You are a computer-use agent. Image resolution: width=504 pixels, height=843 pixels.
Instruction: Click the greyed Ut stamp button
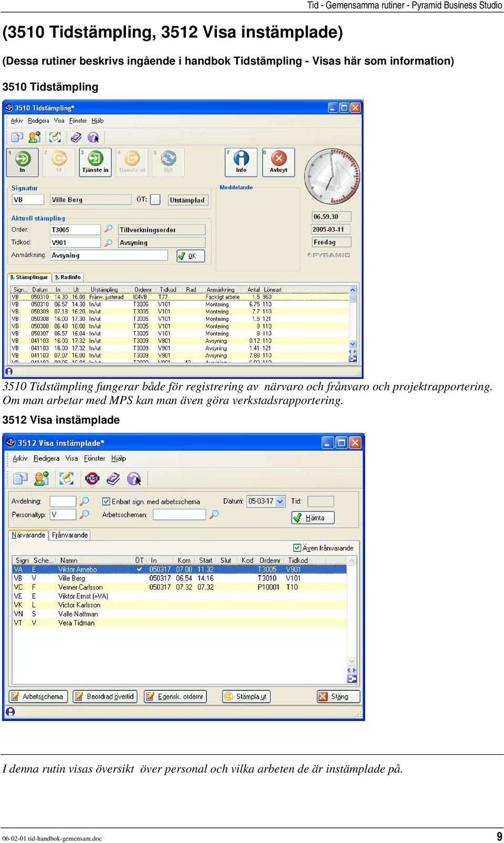click(x=59, y=162)
